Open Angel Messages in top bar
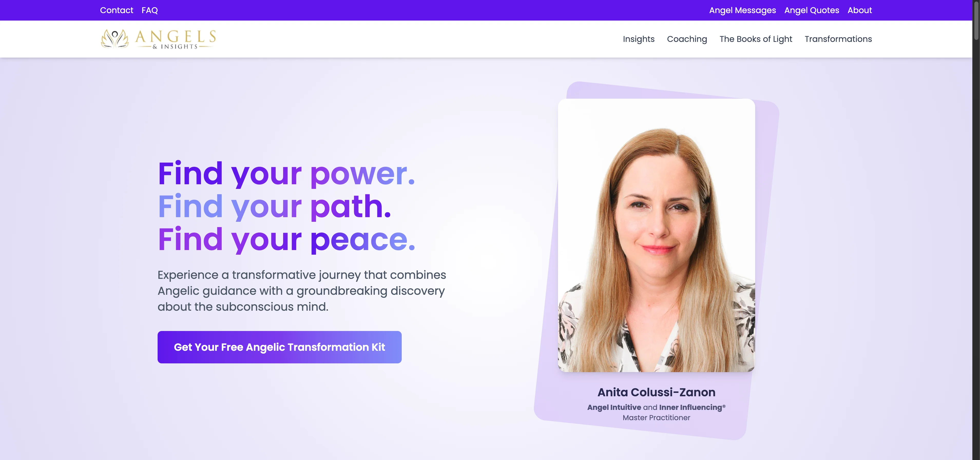This screenshot has width=980, height=460. point(742,10)
